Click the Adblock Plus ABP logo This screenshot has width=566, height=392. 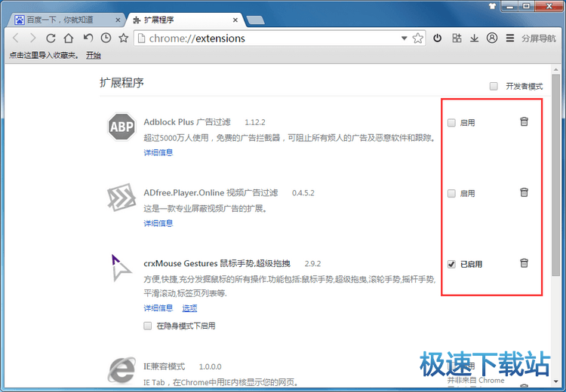[x=122, y=127]
